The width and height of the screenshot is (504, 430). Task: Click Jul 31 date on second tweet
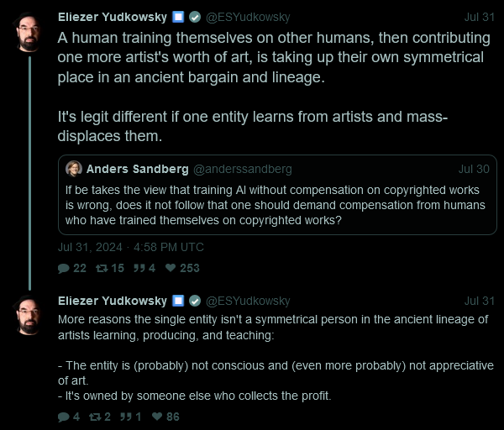click(480, 302)
